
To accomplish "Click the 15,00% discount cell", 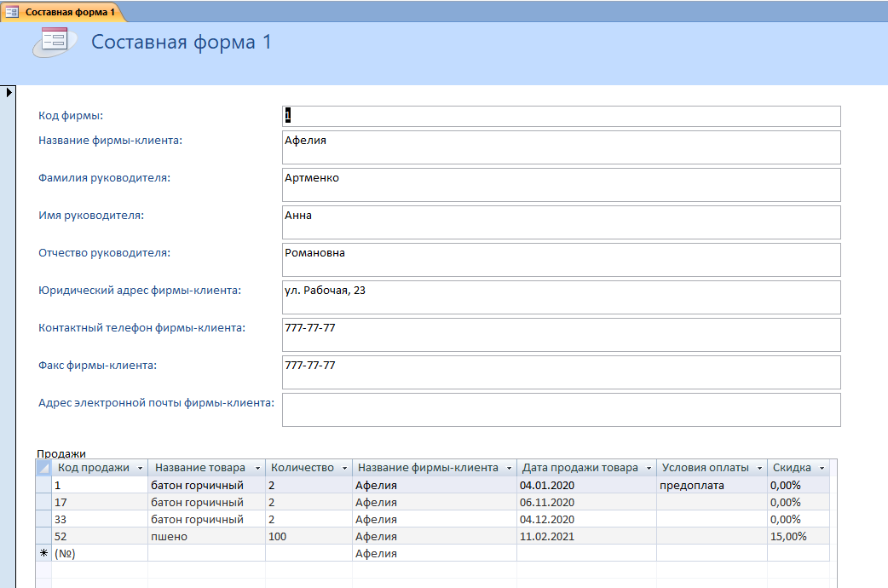I will [799, 536].
